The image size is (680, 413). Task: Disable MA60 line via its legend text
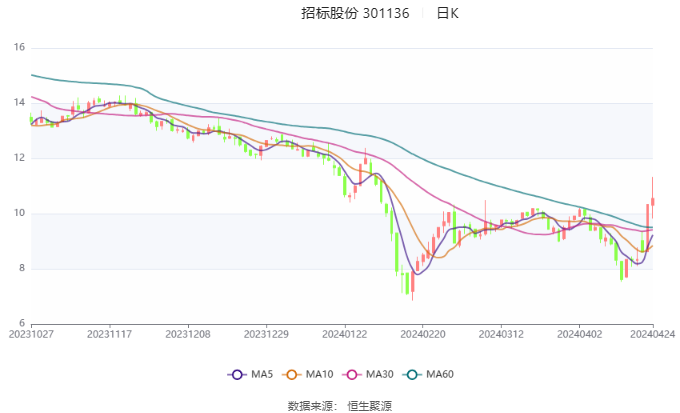point(440,374)
